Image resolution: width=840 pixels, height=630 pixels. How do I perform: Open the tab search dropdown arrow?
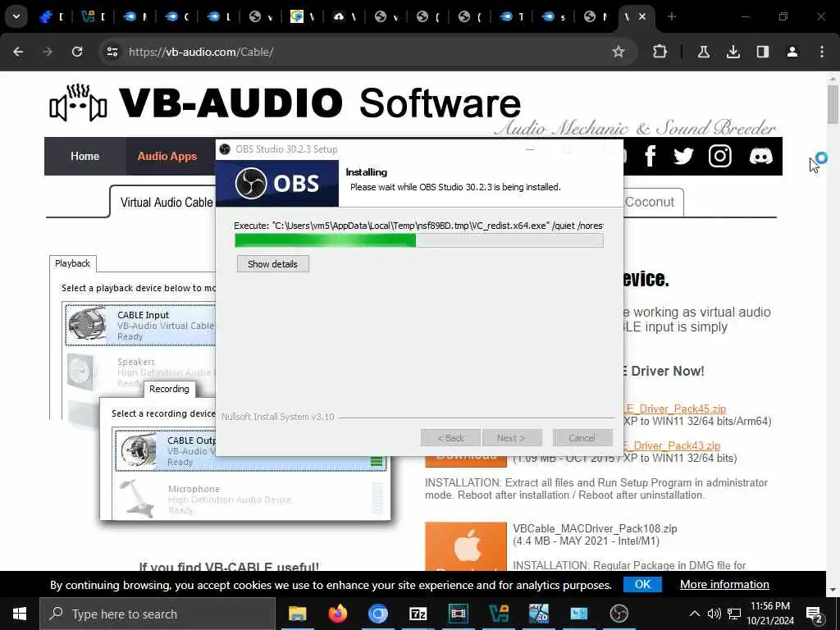[16, 16]
